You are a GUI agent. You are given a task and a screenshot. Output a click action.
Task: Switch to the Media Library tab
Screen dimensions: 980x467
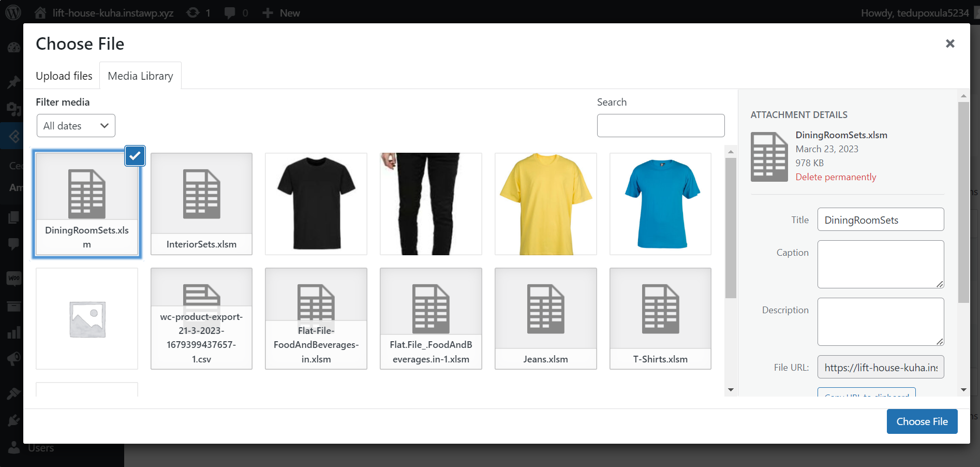pyautogui.click(x=141, y=76)
